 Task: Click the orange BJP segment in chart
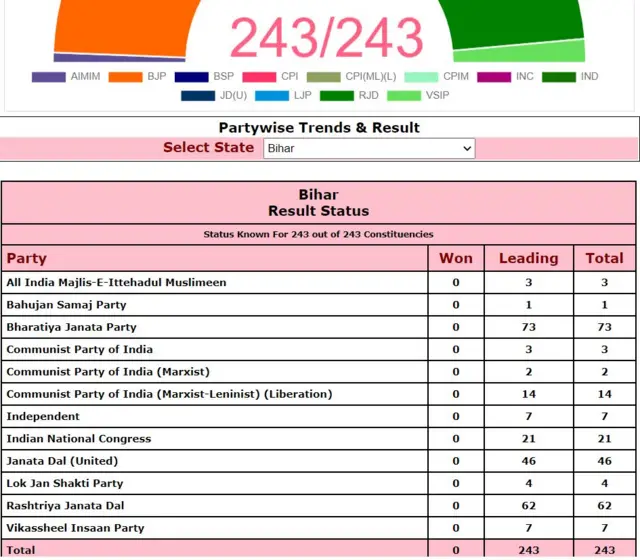pos(122,27)
